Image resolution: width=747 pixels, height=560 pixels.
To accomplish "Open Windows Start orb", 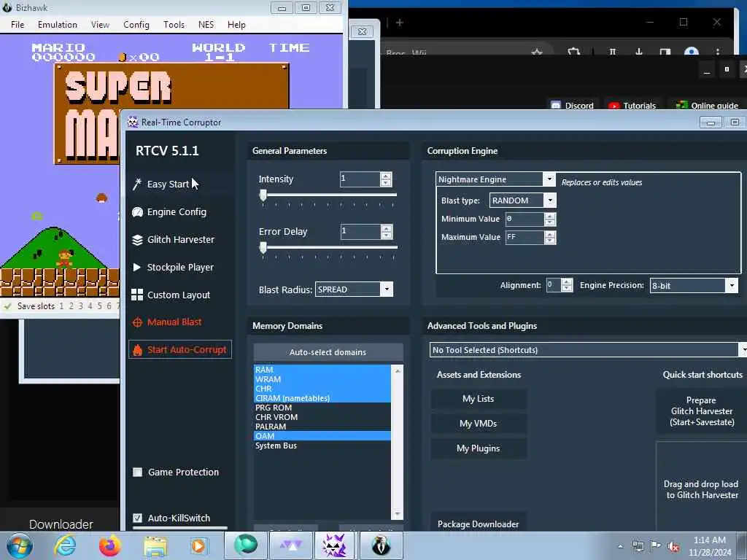I will (x=19, y=545).
